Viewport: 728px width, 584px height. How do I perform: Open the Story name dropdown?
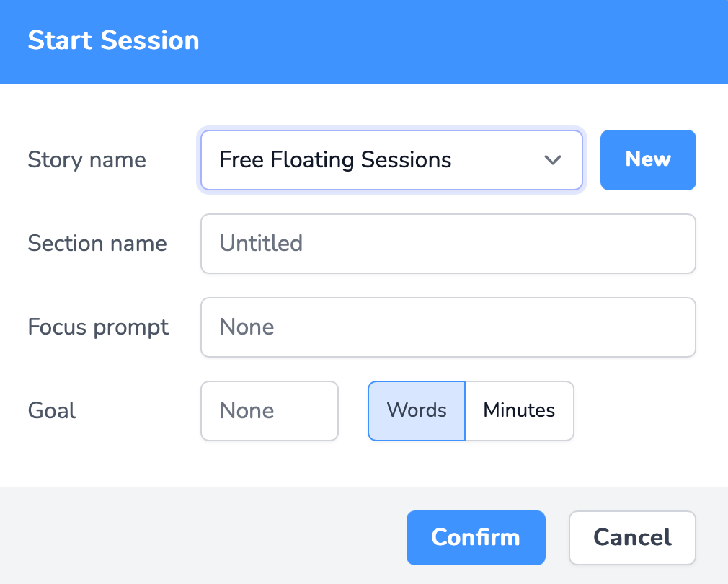tap(391, 160)
